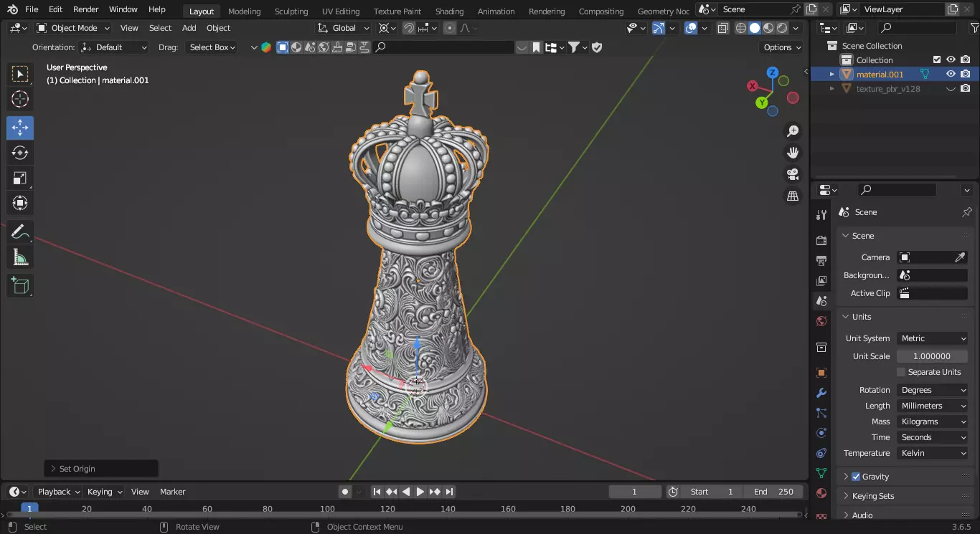980x534 pixels.
Task: Open the File menu
Action: pyautogui.click(x=32, y=9)
